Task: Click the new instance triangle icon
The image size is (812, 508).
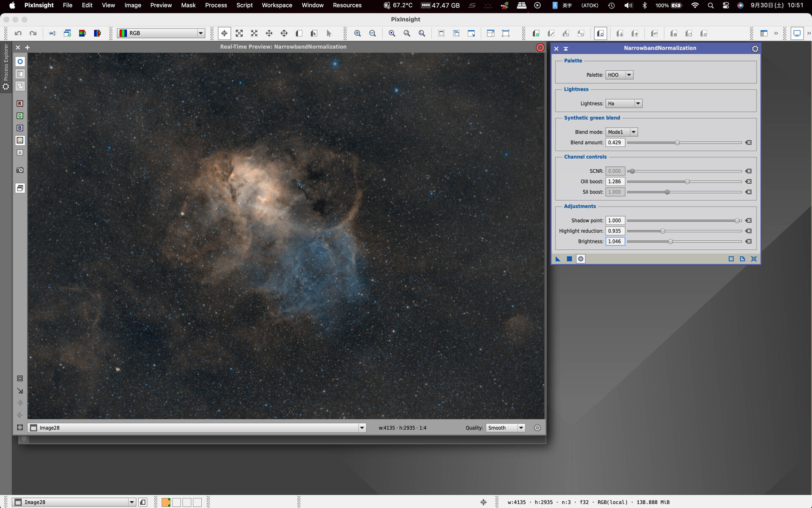Action: [558, 259]
